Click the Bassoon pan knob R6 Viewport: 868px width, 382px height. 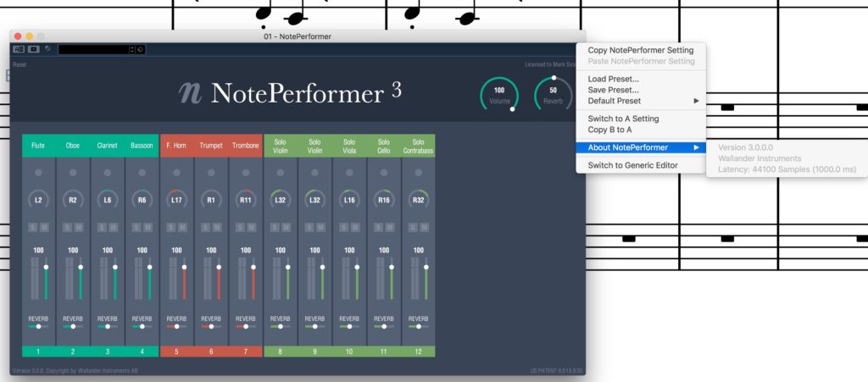pos(142,200)
